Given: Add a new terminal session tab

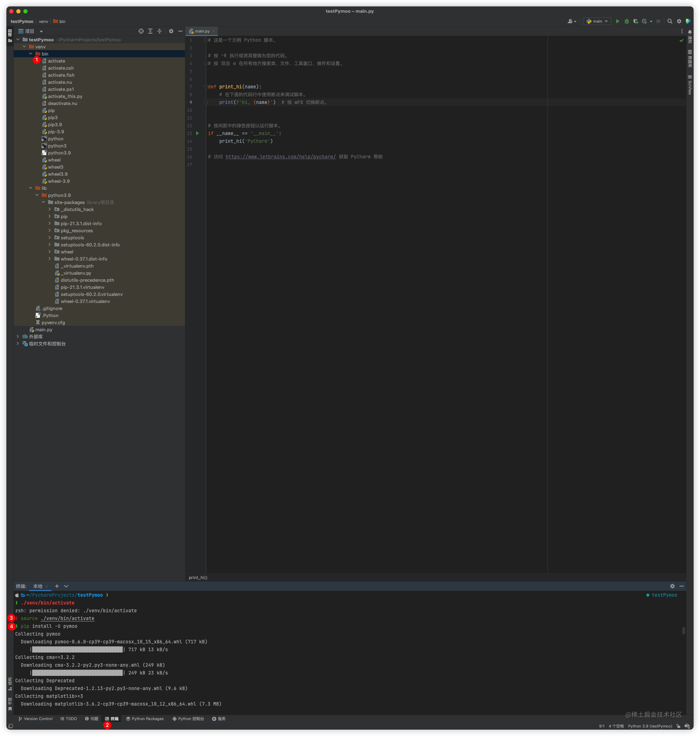Looking at the screenshot, I should click(x=57, y=586).
